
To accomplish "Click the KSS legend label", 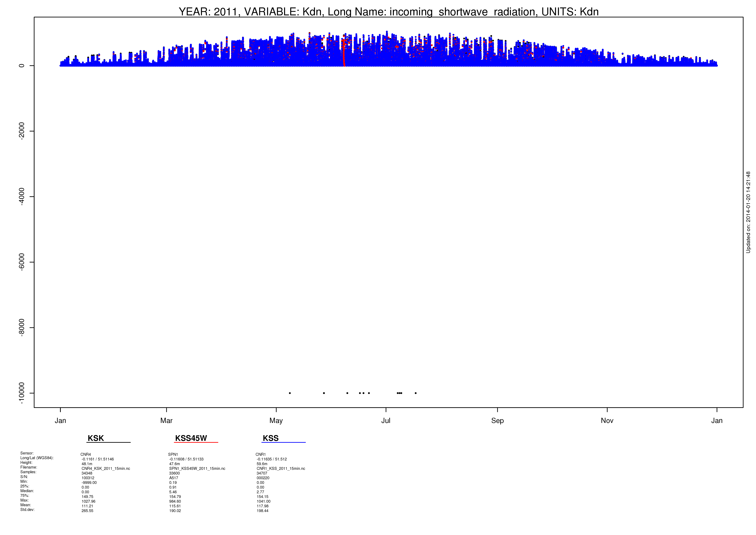I will (271, 438).
